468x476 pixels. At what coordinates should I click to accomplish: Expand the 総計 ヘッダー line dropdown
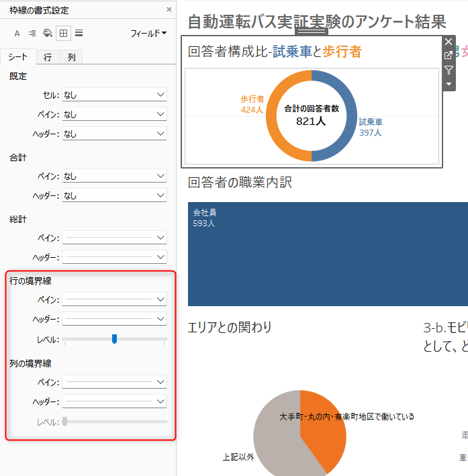(x=114, y=257)
